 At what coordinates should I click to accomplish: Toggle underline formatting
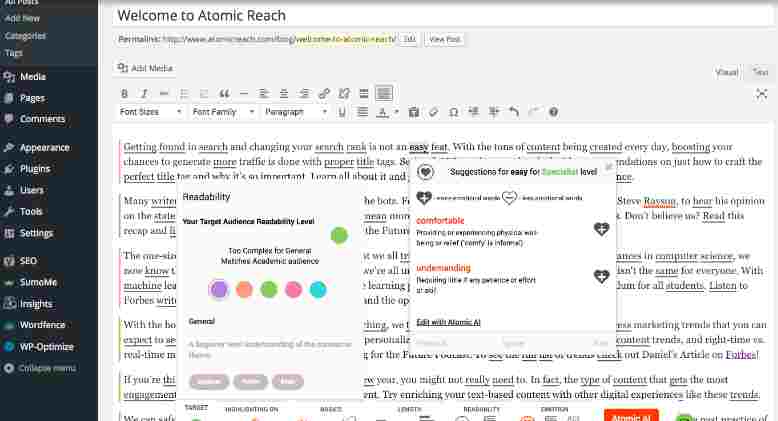click(342, 112)
